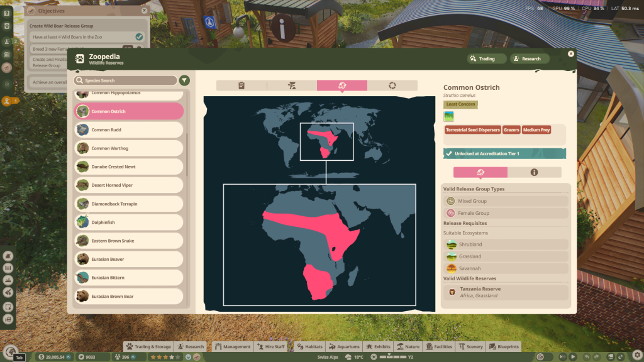This screenshot has height=362, width=644.
Task: Select Desert Horned Viper in species list
Action: 128,185
